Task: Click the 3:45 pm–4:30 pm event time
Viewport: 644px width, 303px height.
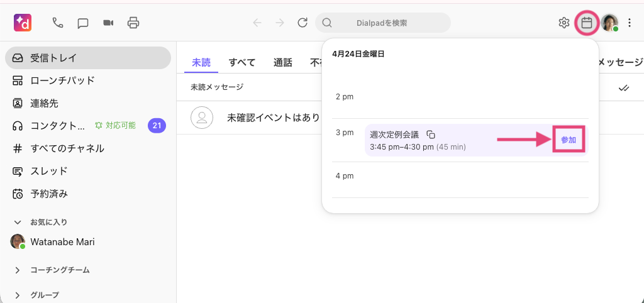Action: 402,147
